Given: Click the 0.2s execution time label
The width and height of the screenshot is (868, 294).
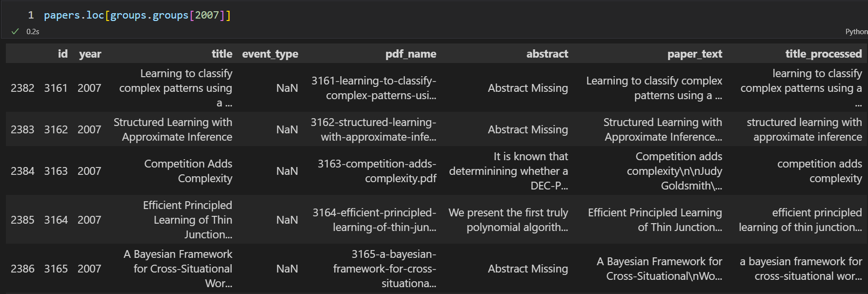Looking at the screenshot, I should click(x=33, y=31).
